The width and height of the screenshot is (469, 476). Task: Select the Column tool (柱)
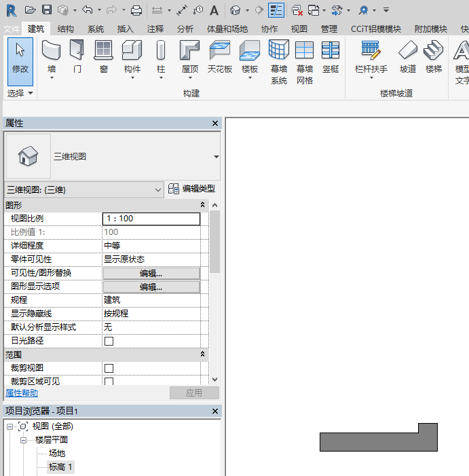pos(161,56)
